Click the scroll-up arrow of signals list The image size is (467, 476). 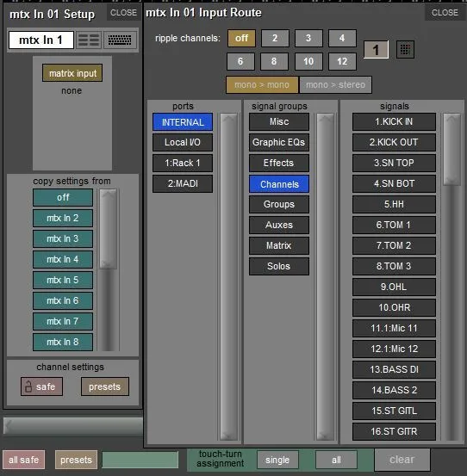[451, 119]
